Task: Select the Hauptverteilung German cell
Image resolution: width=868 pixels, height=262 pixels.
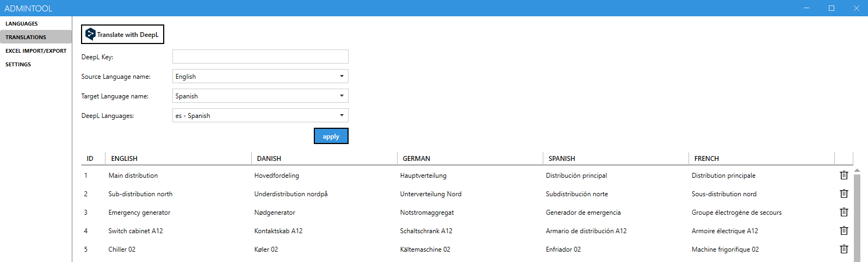Action: [x=423, y=176]
